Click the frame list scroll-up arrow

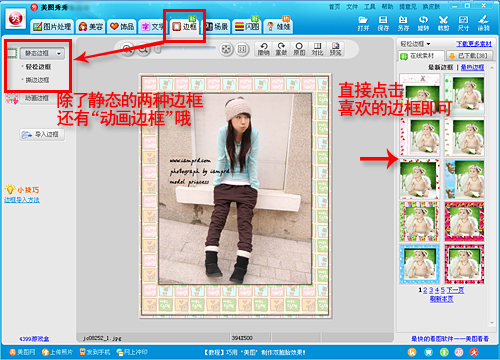(x=492, y=68)
